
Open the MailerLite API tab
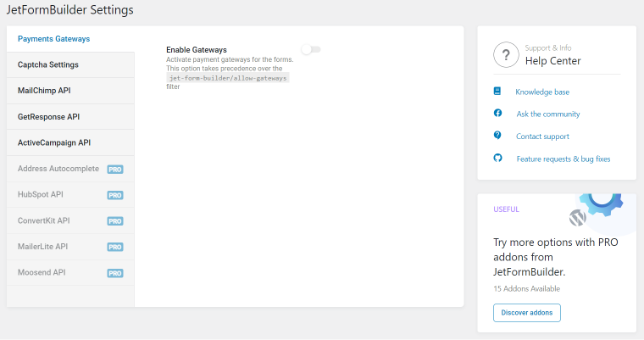click(70, 247)
